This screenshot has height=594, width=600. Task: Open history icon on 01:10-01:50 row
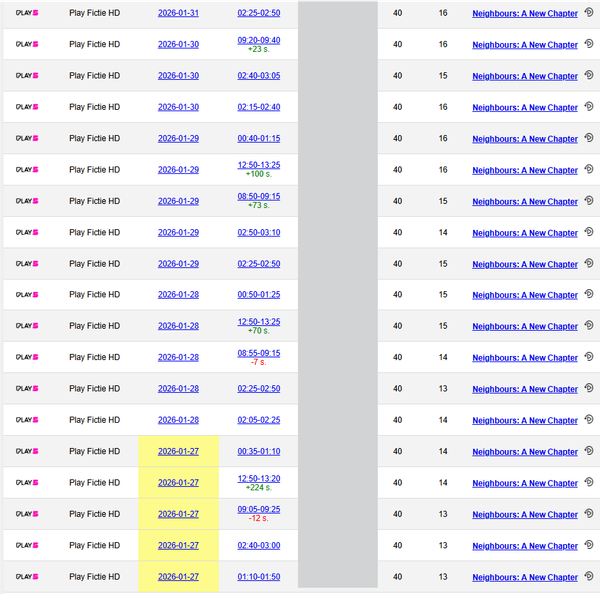588,576
